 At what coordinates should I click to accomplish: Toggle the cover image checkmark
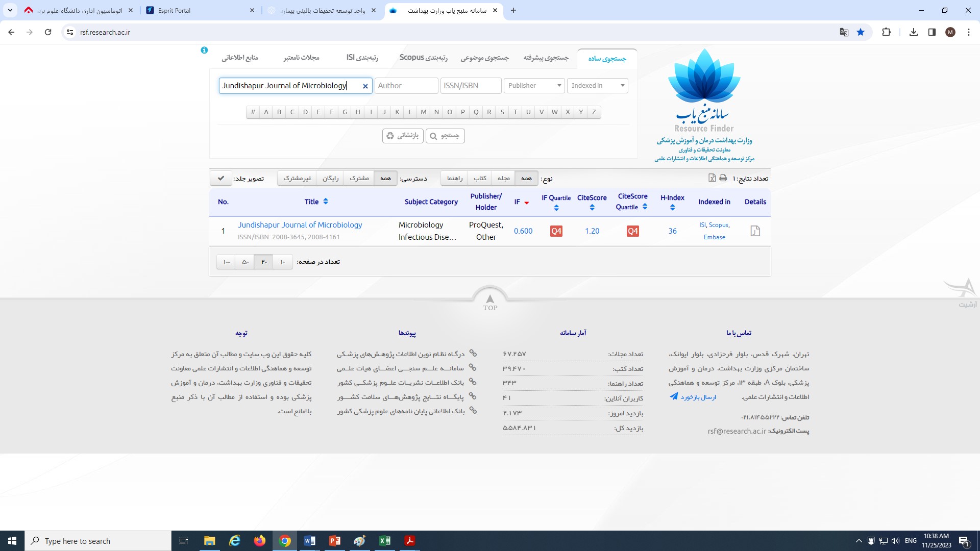220,178
